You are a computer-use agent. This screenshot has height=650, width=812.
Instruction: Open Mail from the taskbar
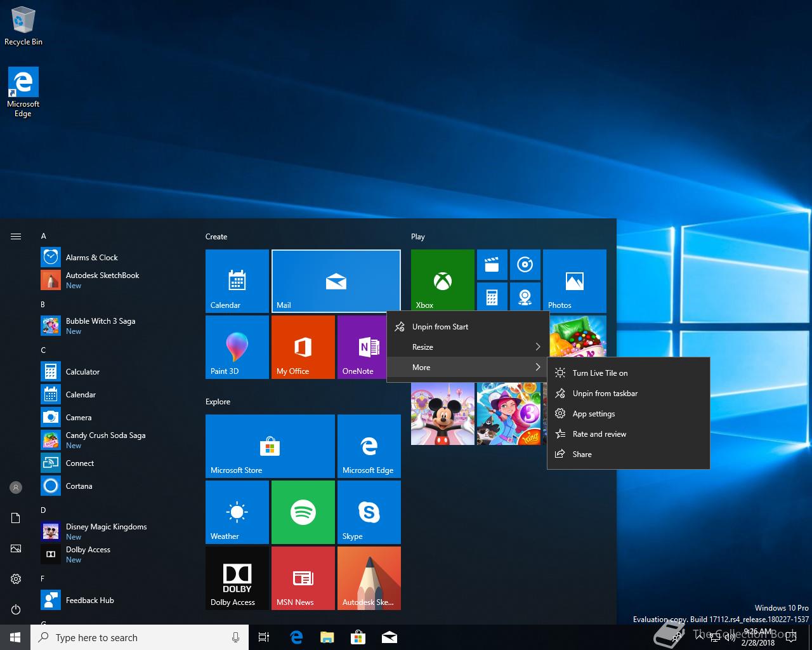[x=390, y=637]
